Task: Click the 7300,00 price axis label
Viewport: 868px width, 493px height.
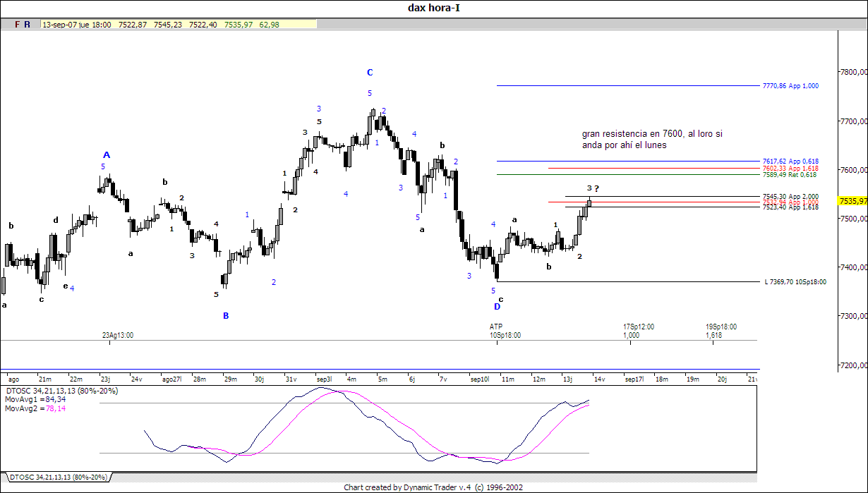Action: coord(853,317)
